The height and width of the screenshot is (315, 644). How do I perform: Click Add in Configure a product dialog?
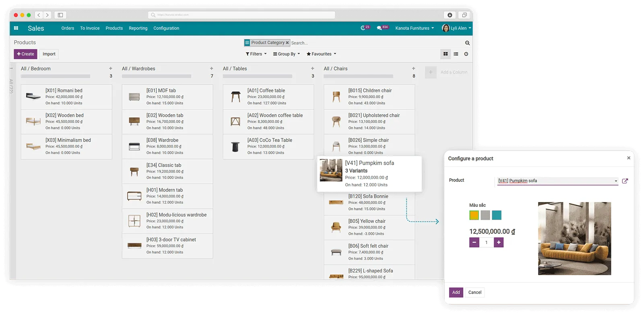(456, 292)
